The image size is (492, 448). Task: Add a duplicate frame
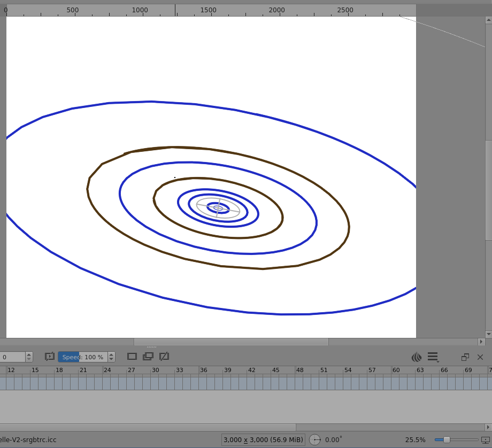pos(148,357)
